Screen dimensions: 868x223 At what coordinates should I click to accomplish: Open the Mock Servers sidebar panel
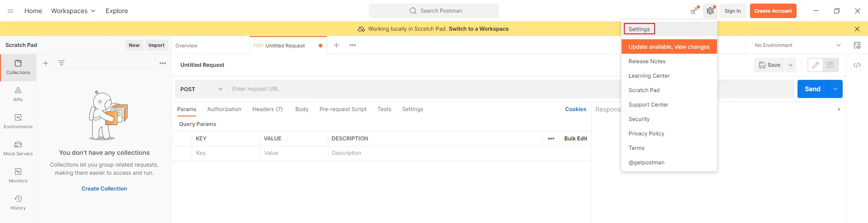point(18,149)
